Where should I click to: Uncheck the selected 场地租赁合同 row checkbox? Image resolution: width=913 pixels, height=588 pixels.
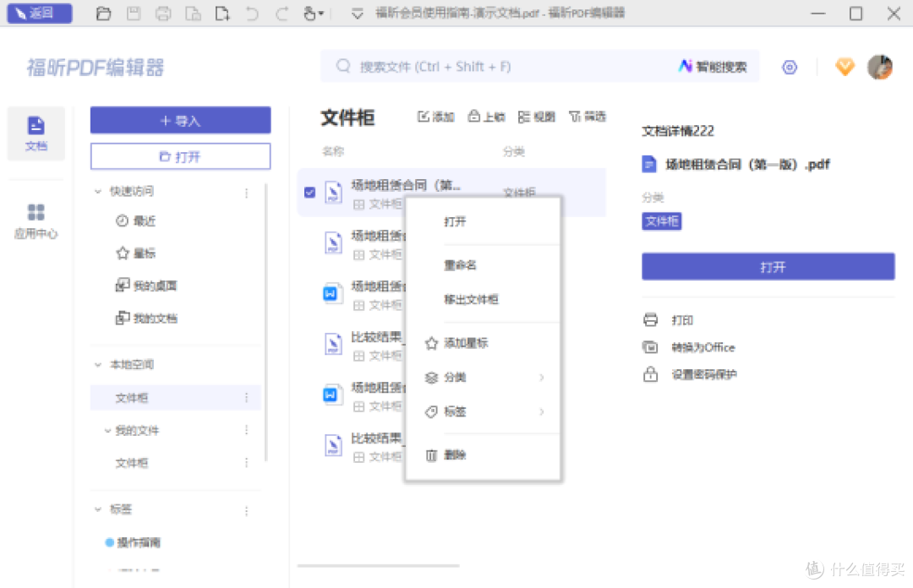[x=309, y=192]
